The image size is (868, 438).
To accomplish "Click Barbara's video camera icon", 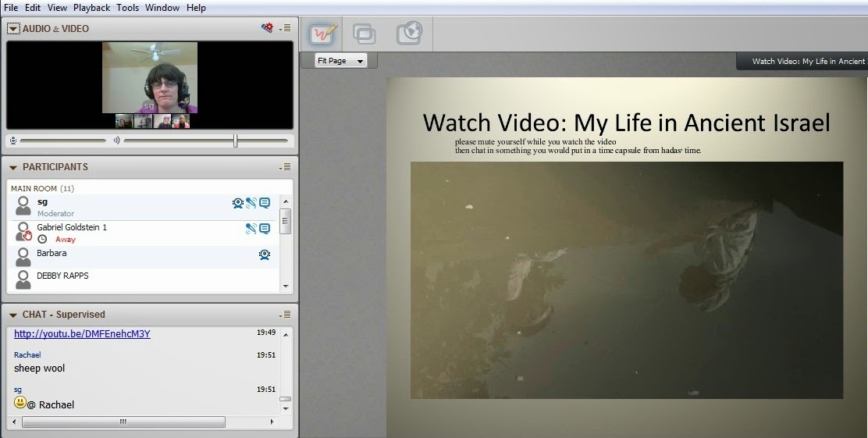I will (265, 255).
